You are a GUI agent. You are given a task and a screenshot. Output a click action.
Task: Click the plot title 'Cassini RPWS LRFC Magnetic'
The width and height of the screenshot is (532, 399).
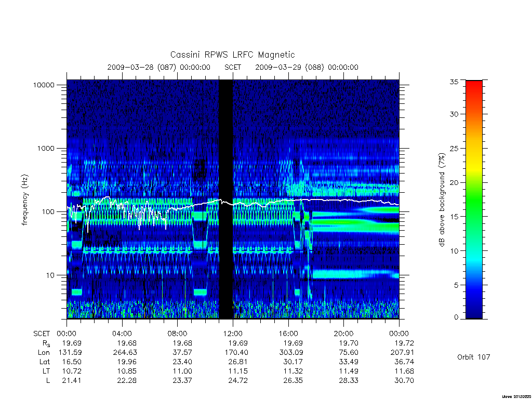pyautogui.click(x=232, y=55)
